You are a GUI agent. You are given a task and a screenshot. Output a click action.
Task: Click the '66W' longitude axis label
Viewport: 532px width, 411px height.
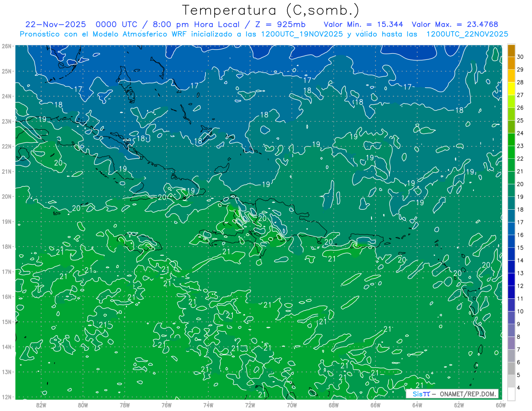(375, 405)
